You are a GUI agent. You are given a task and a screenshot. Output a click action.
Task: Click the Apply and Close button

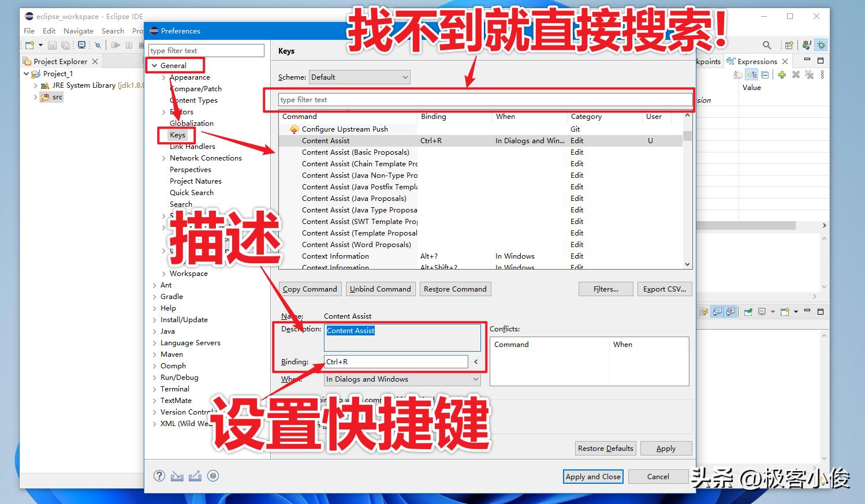pyautogui.click(x=593, y=476)
